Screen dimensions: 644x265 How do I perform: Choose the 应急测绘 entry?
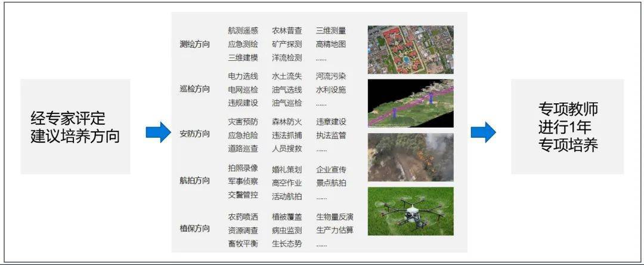click(x=243, y=44)
